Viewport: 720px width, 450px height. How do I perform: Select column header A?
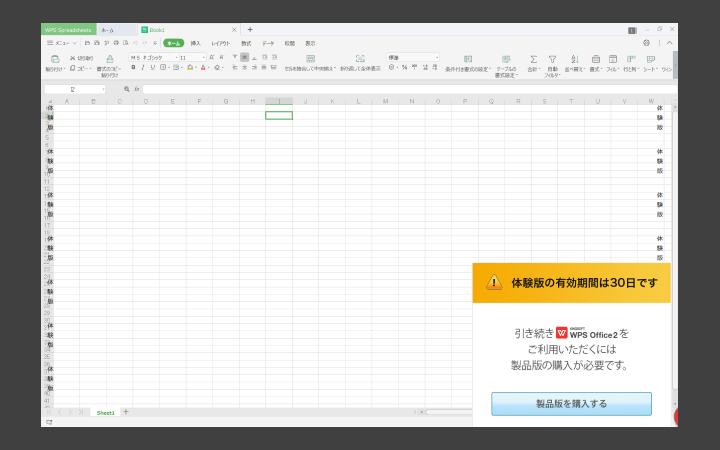pyautogui.click(x=67, y=101)
